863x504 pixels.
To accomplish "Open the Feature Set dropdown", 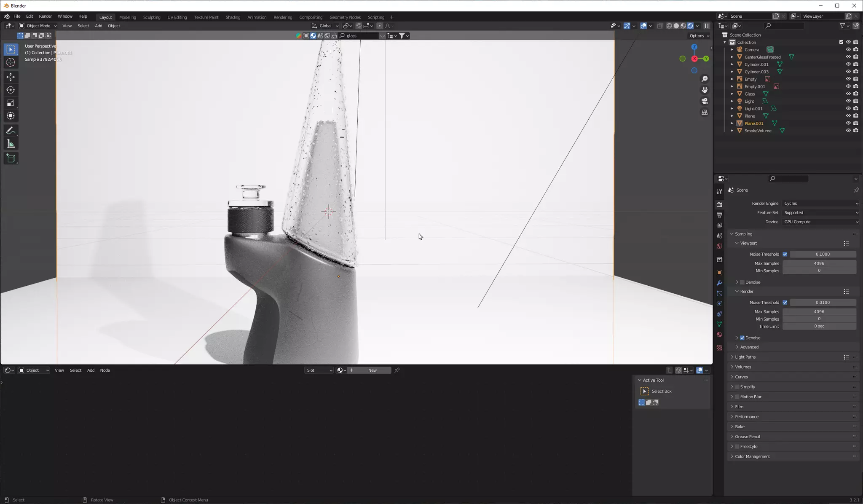I will [x=821, y=213].
